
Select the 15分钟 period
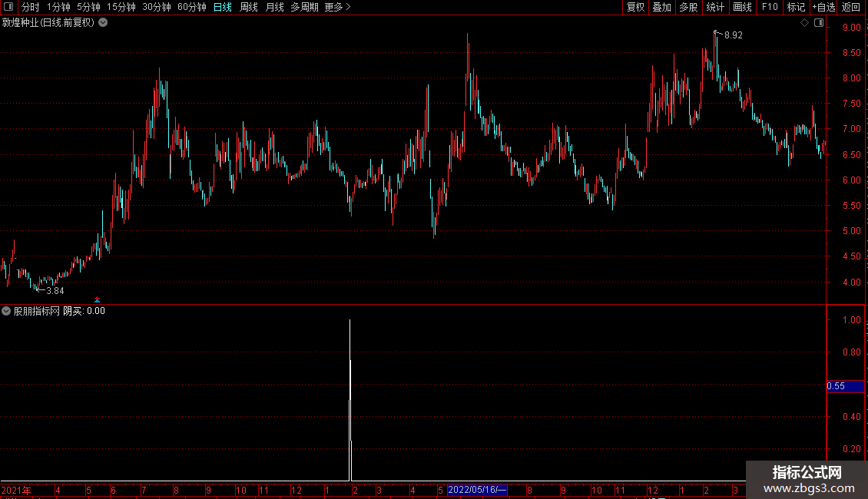(x=121, y=7)
